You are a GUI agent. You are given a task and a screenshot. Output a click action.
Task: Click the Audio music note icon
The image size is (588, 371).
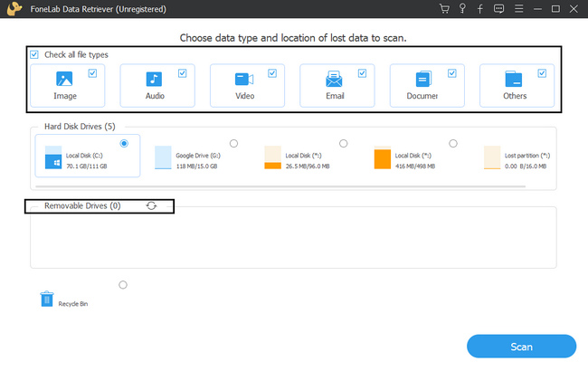(x=154, y=79)
